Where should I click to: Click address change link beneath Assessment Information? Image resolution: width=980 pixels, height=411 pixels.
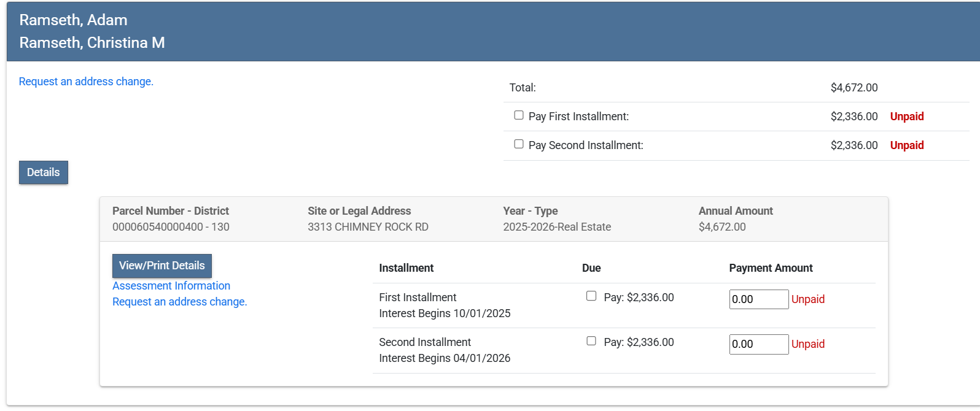(179, 302)
